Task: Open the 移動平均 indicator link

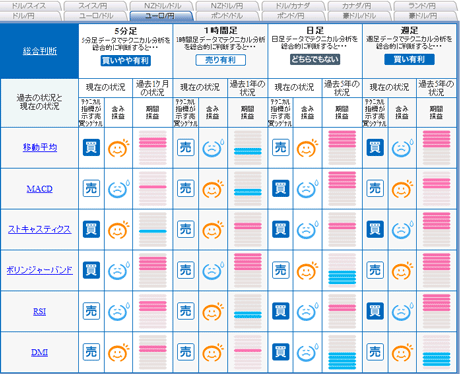Action: point(40,147)
